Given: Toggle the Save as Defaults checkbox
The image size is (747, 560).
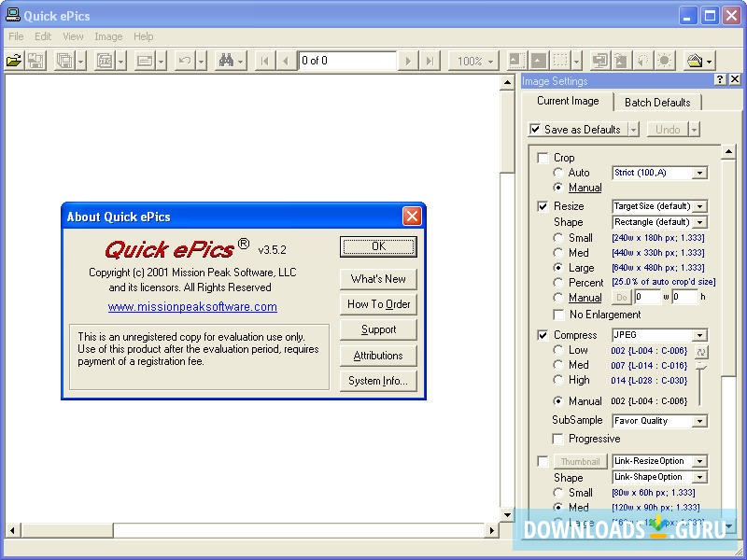Looking at the screenshot, I should (x=535, y=129).
